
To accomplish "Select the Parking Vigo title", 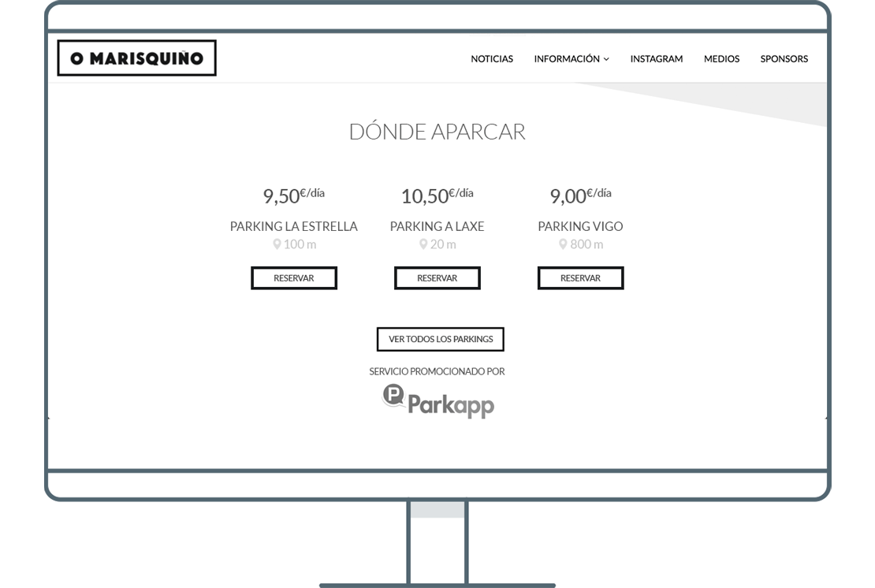I will coord(580,226).
